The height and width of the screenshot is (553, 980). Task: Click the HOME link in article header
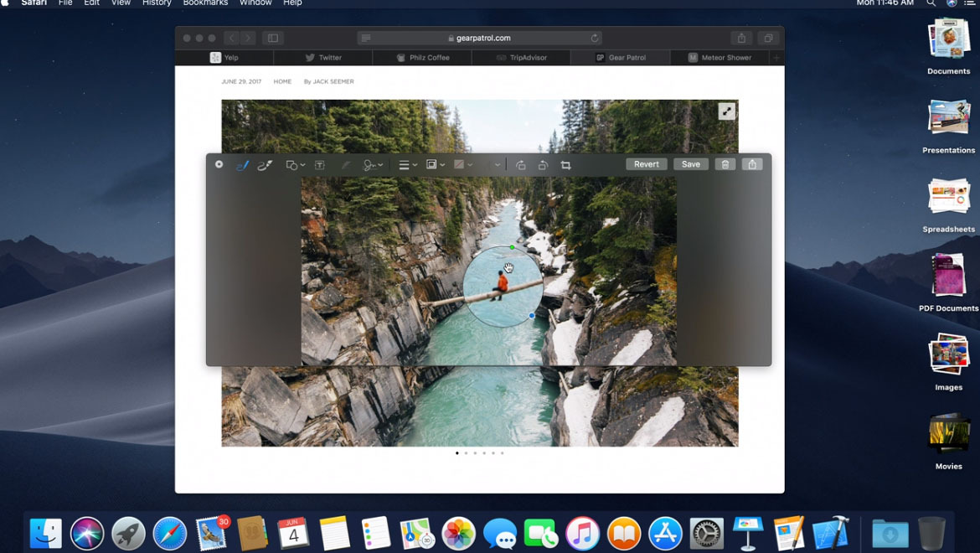coord(282,81)
